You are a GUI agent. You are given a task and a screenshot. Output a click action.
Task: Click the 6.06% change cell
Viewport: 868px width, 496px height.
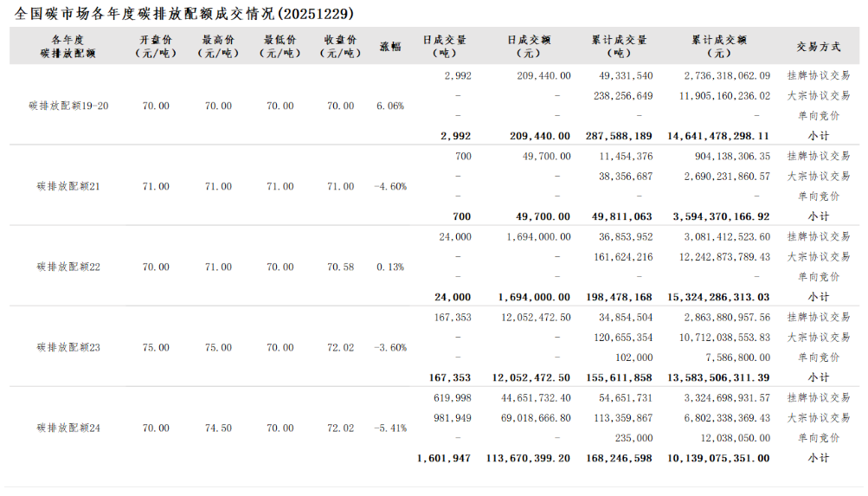coord(390,106)
